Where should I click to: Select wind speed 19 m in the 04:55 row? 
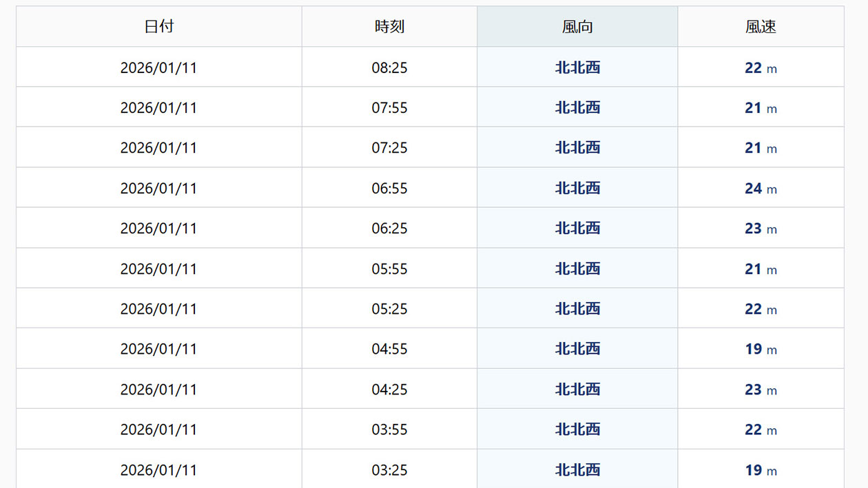(761, 349)
